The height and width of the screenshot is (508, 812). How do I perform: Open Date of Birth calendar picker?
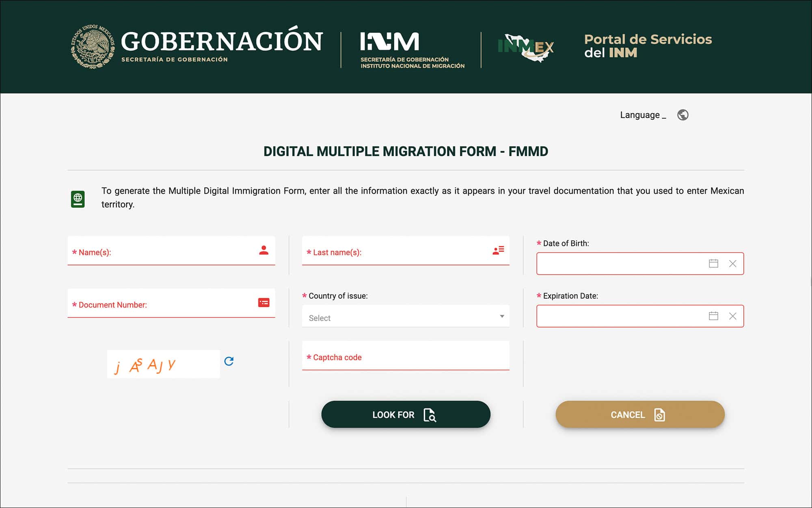(713, 264)
